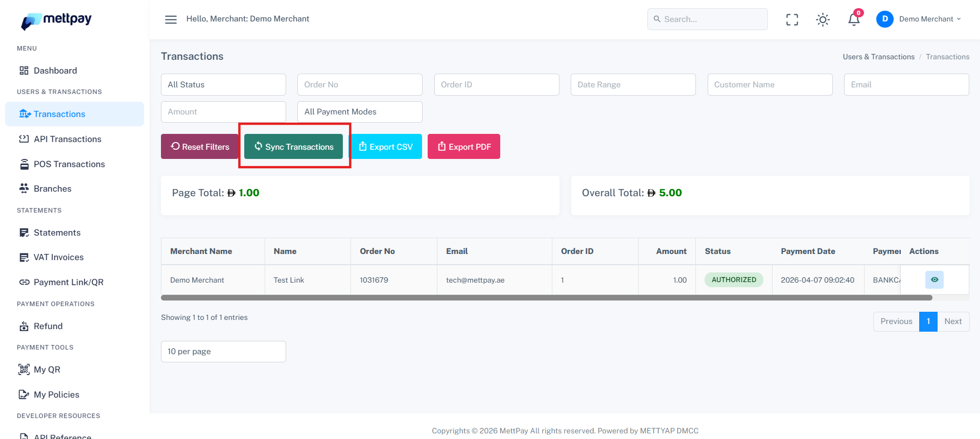
Task: Click the horizontal table scrollbar
Action: pos(546,297)
